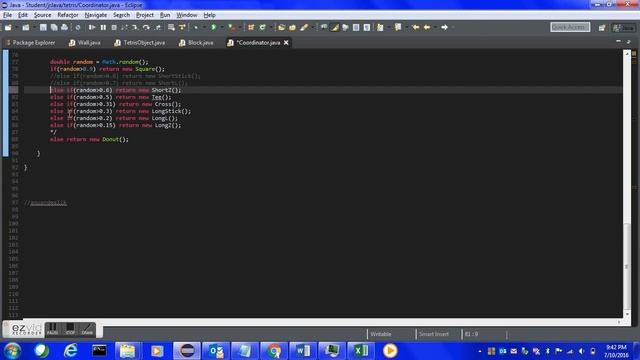Open the Project menu
The width and height of the screenshot is (640, 360).
point(145,15)
